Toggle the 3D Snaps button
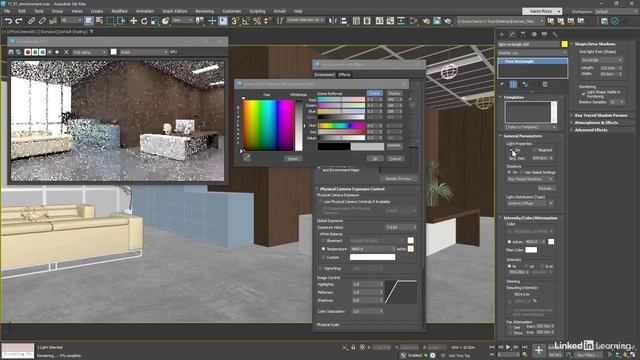The width and height of the screenshot is (640, 360). [235, 21]
